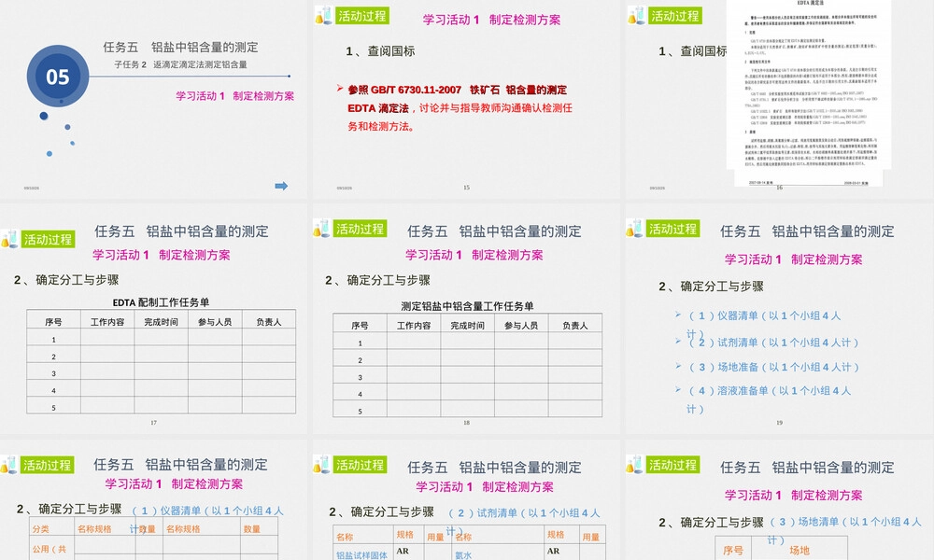
Task: Click the red arrow bullet before 参照 GB/T 6730.11-2007
Action: tap(340, 88)
